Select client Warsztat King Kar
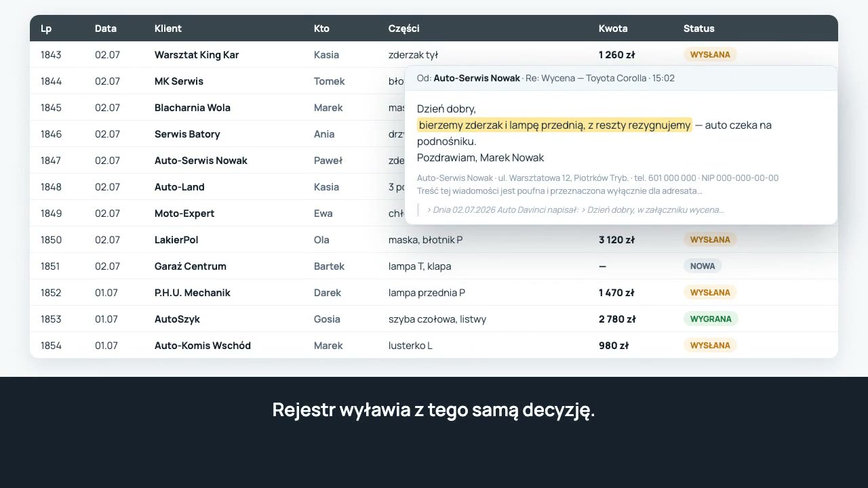 coord(197,55)
